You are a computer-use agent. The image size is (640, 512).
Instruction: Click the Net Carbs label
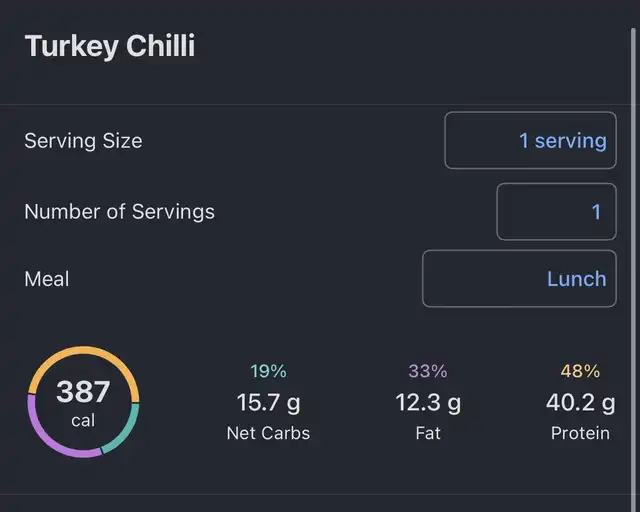click(268, 433)
